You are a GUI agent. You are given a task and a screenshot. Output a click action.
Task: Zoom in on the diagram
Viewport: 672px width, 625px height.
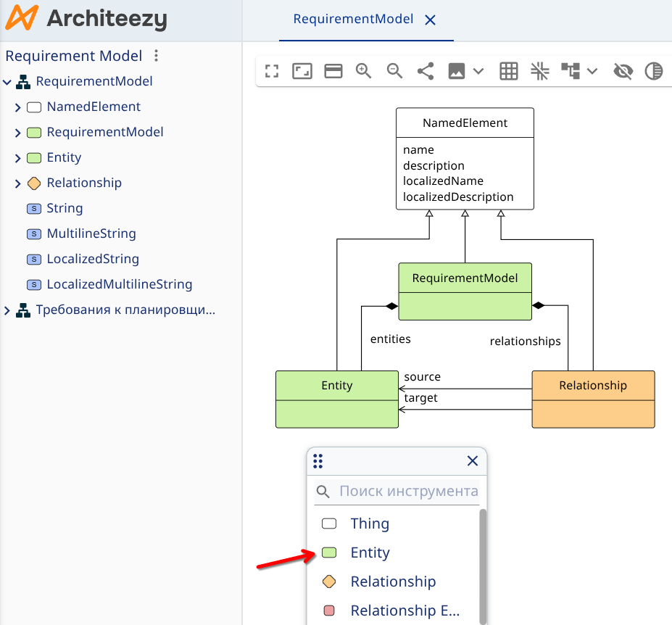pyautogui.click(x=364, y=71)
